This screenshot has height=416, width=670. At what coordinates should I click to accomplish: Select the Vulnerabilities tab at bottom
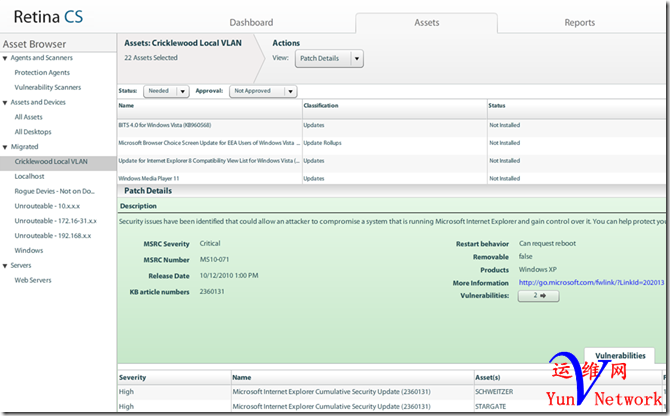coord(620,355)
